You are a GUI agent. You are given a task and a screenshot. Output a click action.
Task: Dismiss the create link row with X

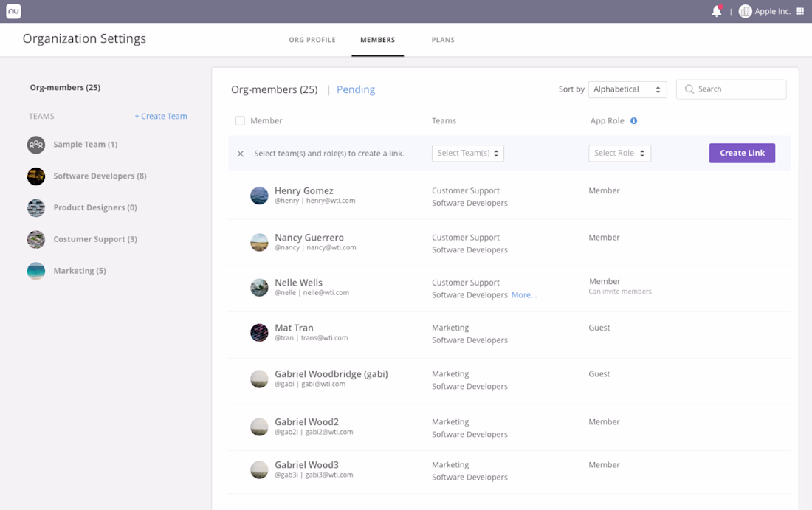(241, 154)
